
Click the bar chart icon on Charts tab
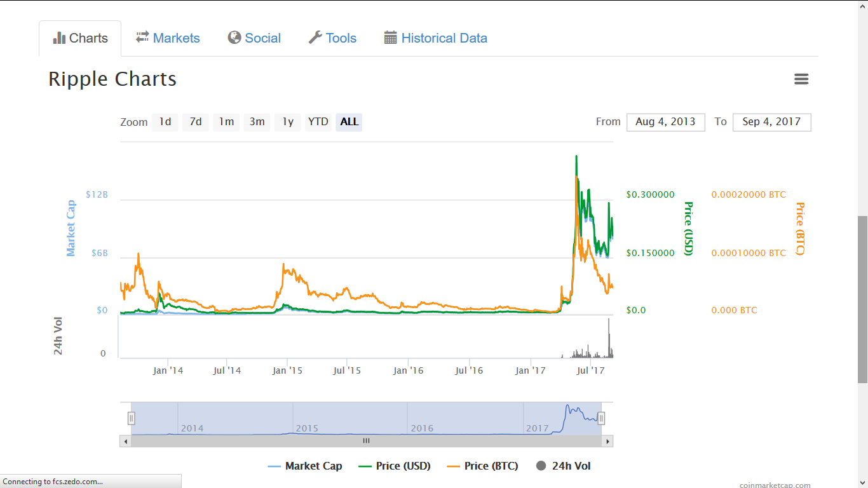[x=60, y=38]
